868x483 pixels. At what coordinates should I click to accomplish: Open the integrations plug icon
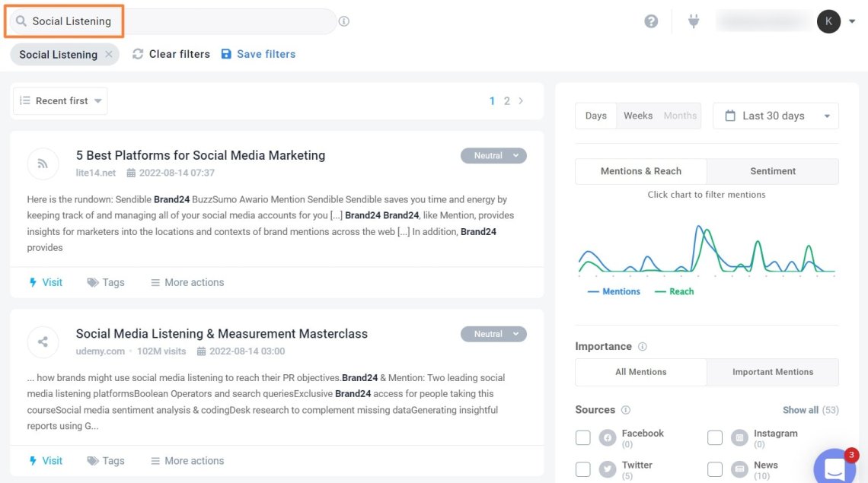coord(693,21)
